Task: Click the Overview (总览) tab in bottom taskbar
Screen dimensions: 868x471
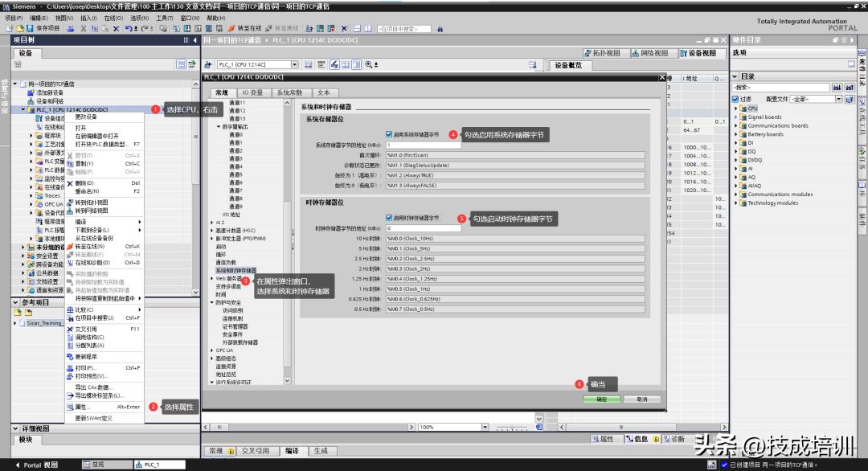Action: click(108, 465)
